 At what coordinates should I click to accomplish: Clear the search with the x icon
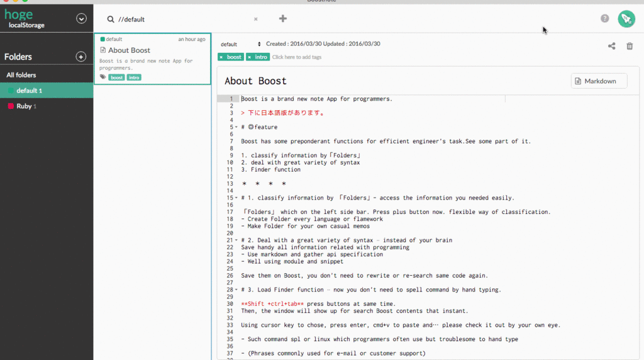[255, 19]
